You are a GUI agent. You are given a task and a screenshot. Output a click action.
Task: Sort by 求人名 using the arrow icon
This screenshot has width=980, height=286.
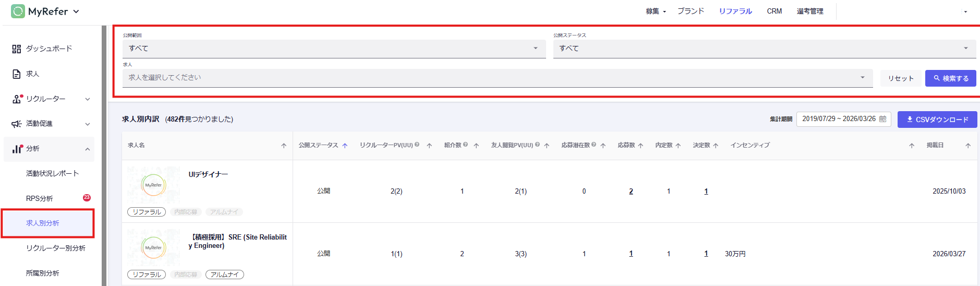tap(284, 146)
